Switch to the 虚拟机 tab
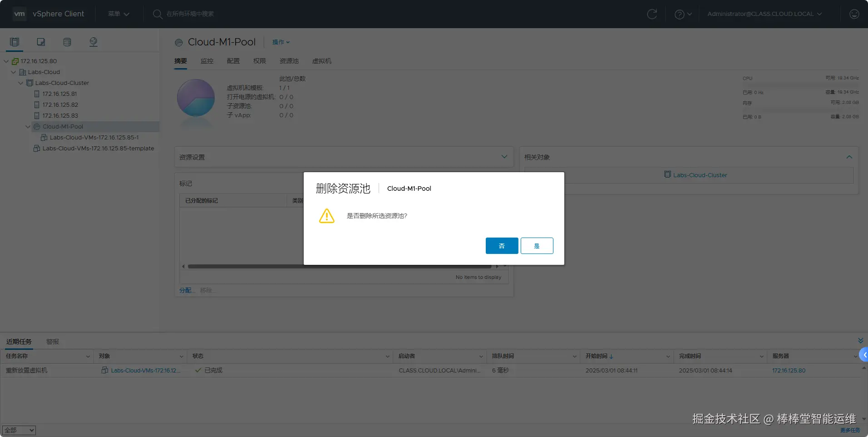The width and height of the screenshot is (868, 437). click(322, 61)
